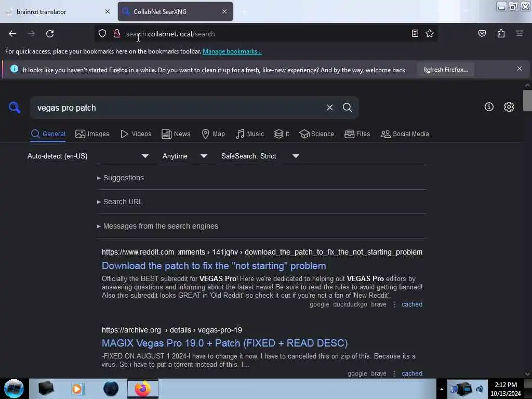Select the Images search category
This screenshot has height=399, width=532.
click(92, 134)
